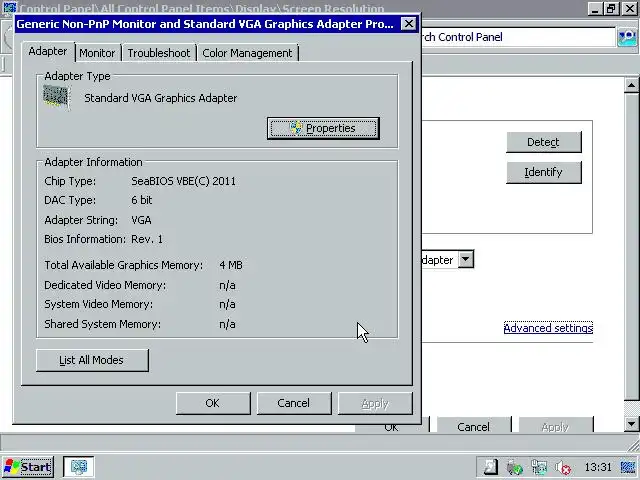Close the adapter properties dialog

coord(409,24)
